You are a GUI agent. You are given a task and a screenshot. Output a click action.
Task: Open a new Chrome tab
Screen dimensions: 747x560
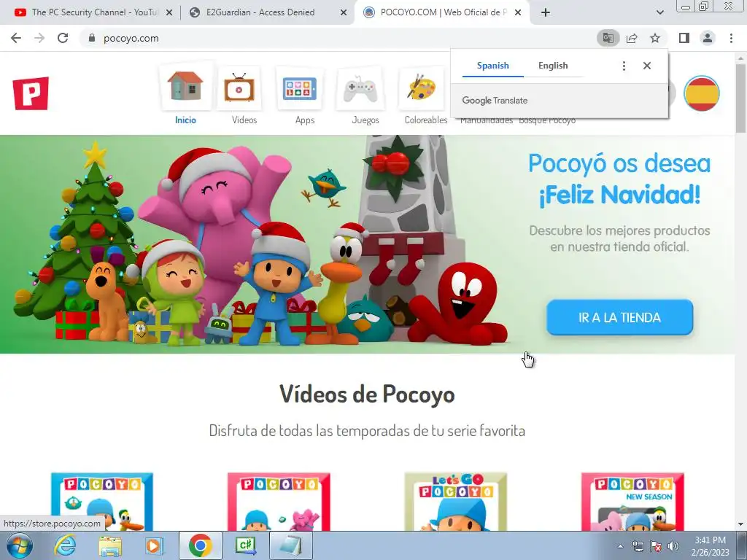(546, 12)
